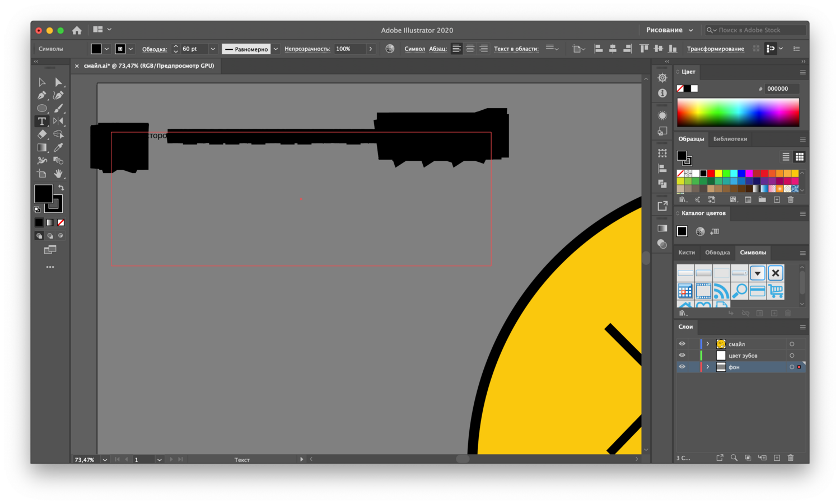Select the Direct Selection tool
This screenshot has height=504, width=840.
click(x=58, y=82)
